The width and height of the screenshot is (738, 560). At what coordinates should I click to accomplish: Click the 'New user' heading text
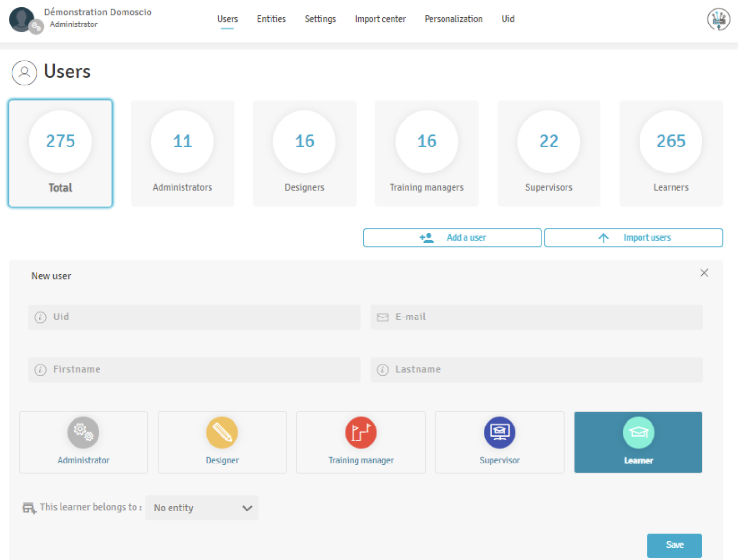tap(51, 276)
